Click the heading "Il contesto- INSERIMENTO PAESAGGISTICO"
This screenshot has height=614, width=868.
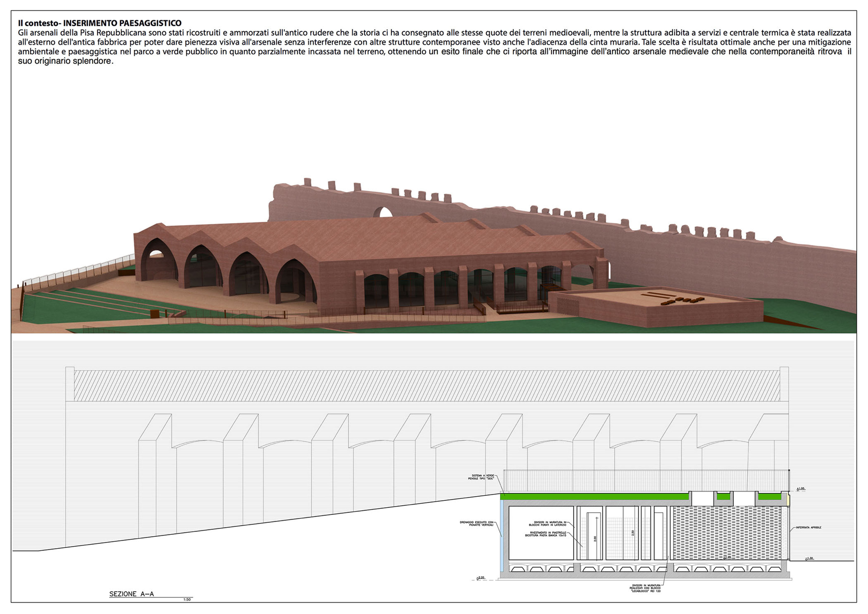click(x=99, y=23)
